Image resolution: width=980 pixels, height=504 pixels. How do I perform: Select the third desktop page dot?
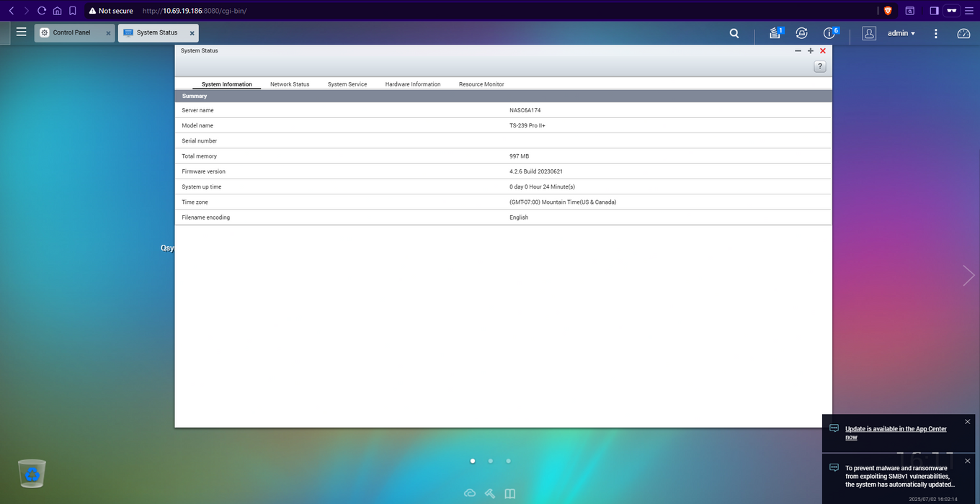(x=509, y=461)
